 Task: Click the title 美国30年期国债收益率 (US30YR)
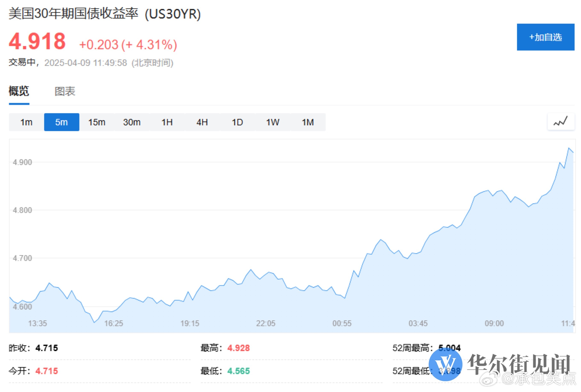[105, 14]
